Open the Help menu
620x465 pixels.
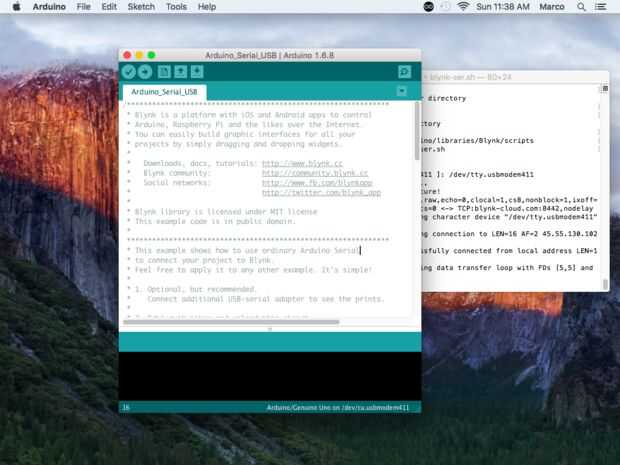pos(207,7)
